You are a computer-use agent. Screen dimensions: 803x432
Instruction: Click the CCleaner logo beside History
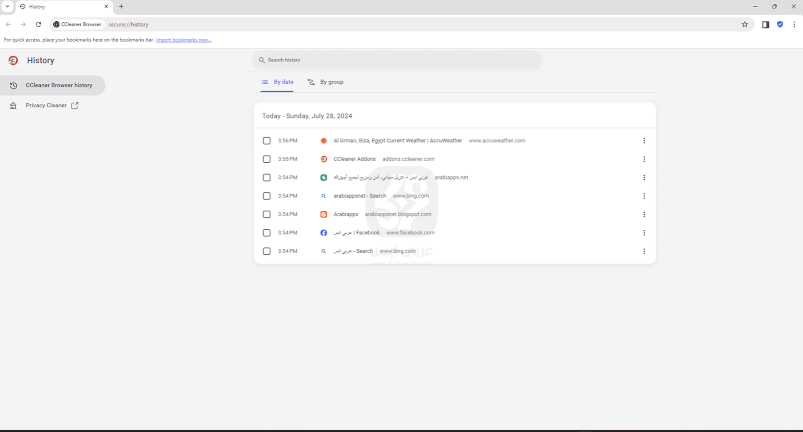click(13, 60)
